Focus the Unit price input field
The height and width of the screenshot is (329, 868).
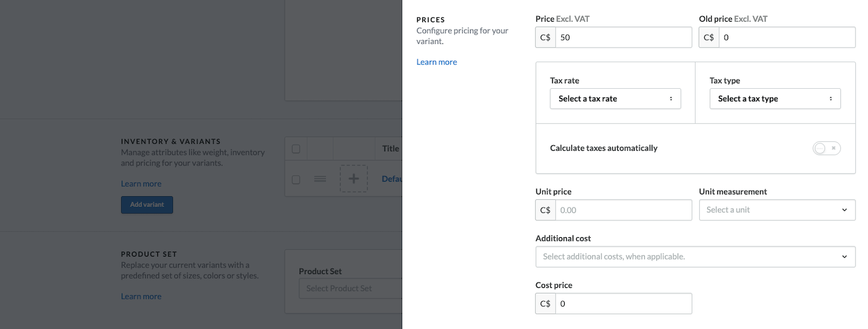pos(623,210)
